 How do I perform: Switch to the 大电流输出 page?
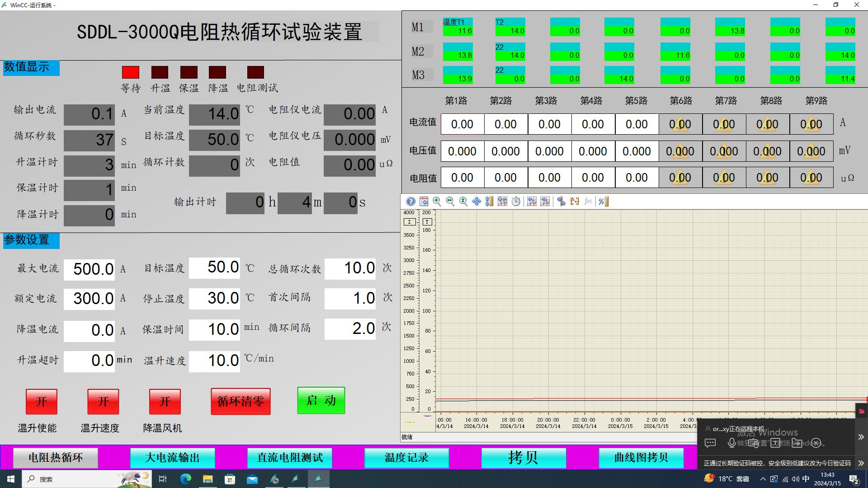tap(172, 458)
